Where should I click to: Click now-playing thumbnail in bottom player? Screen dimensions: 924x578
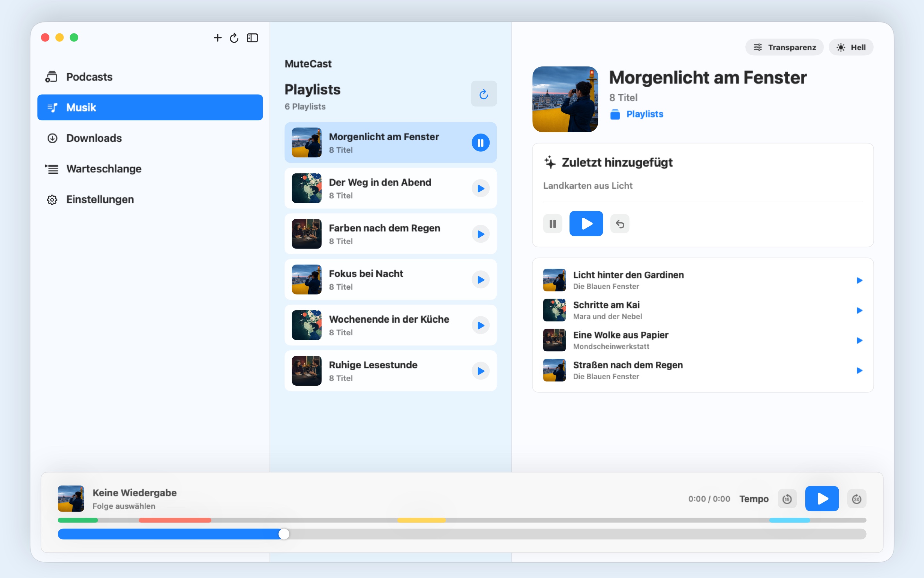(x=71, y=499)
